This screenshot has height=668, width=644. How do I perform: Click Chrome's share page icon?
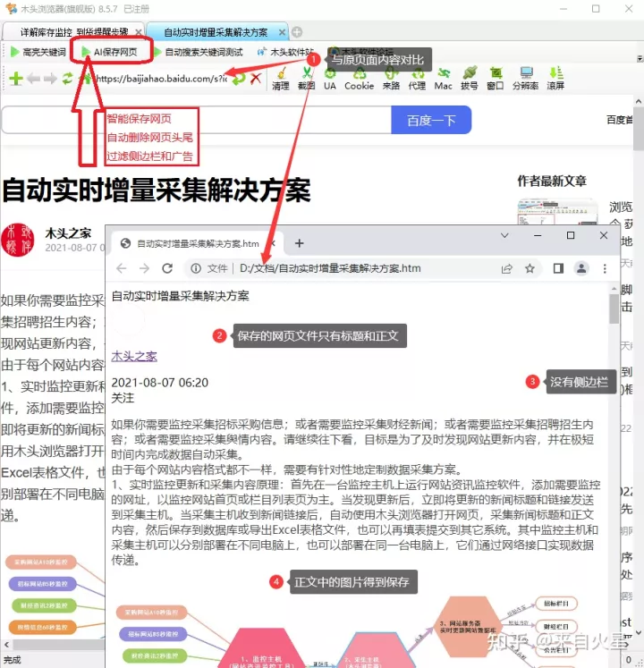(507, 268)
